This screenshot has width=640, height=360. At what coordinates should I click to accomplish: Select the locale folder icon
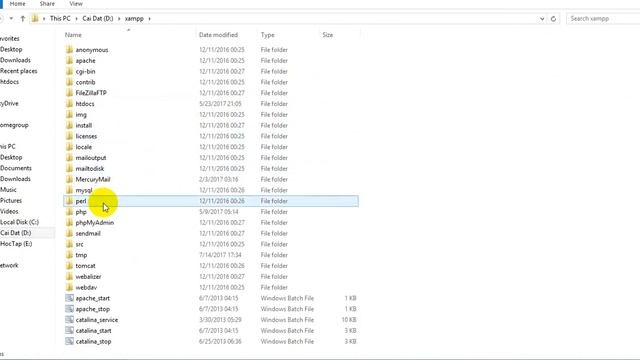(69, 147)
